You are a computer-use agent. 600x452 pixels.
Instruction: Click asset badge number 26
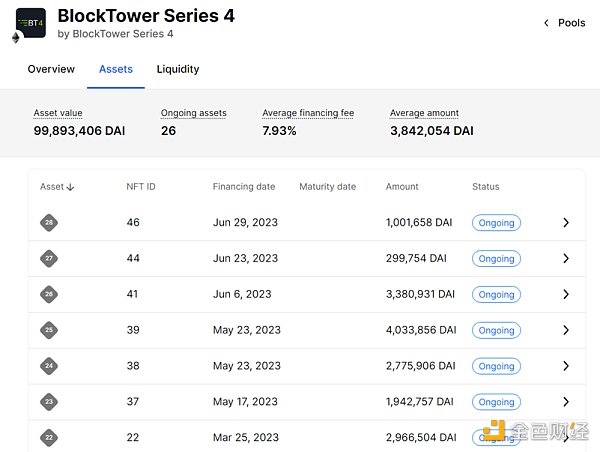click(49, 294)
